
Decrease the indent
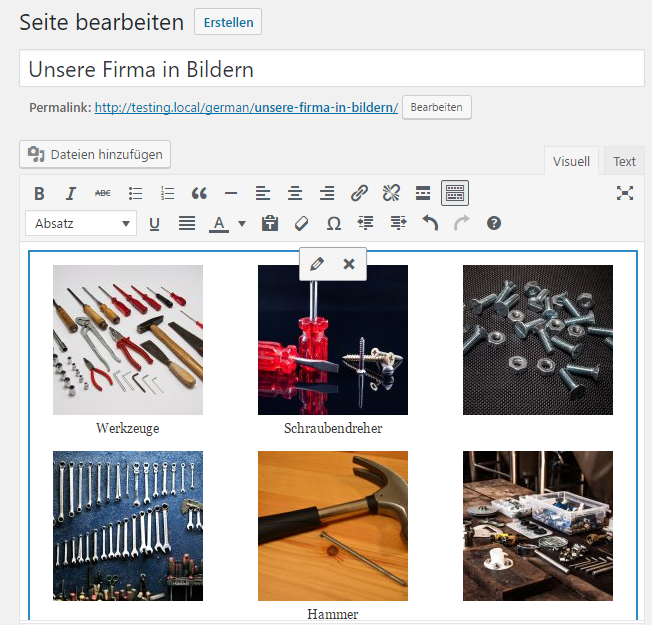pos(366,224)
